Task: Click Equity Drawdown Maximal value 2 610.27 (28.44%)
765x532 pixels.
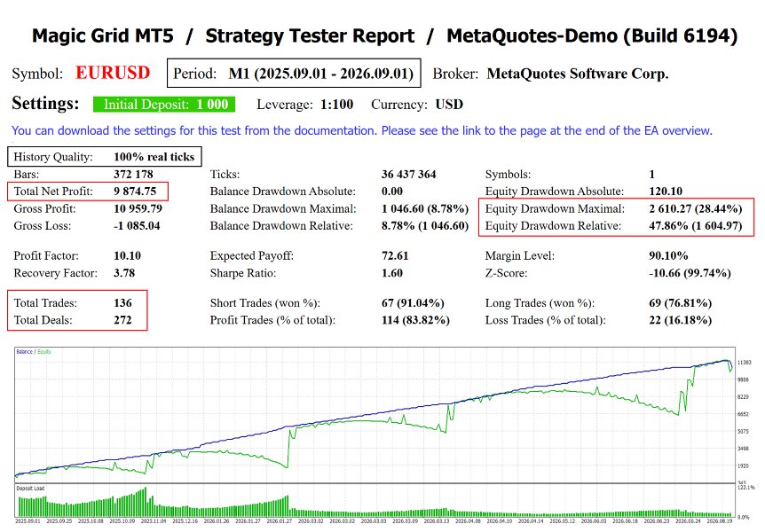Action: tap(695, 208)
